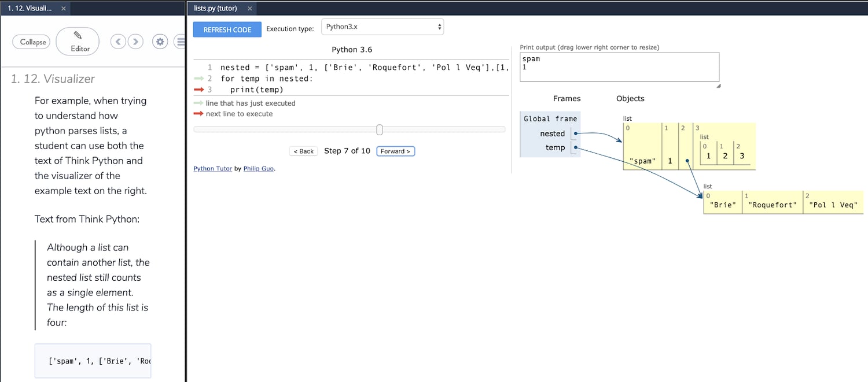This screenshot has height=382, width=868.
Task: Open the Python3.x execution type dropdown
Action: [382, 26]
